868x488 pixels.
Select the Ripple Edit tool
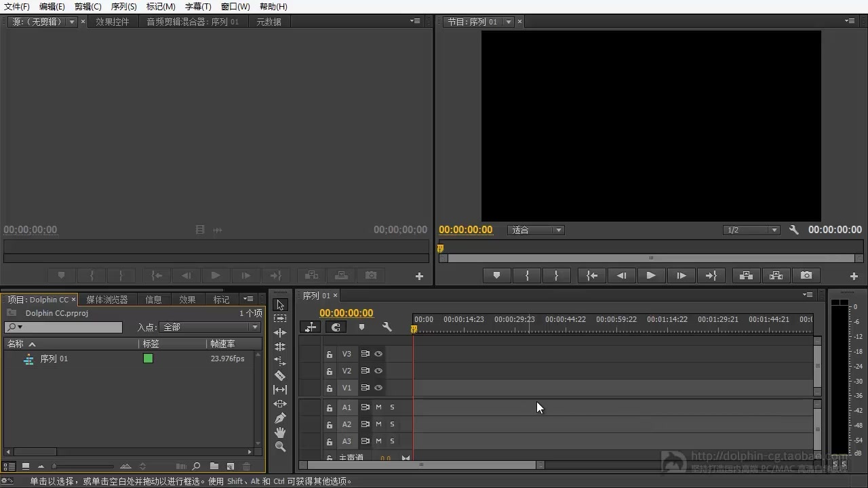[x=280, y=333]
